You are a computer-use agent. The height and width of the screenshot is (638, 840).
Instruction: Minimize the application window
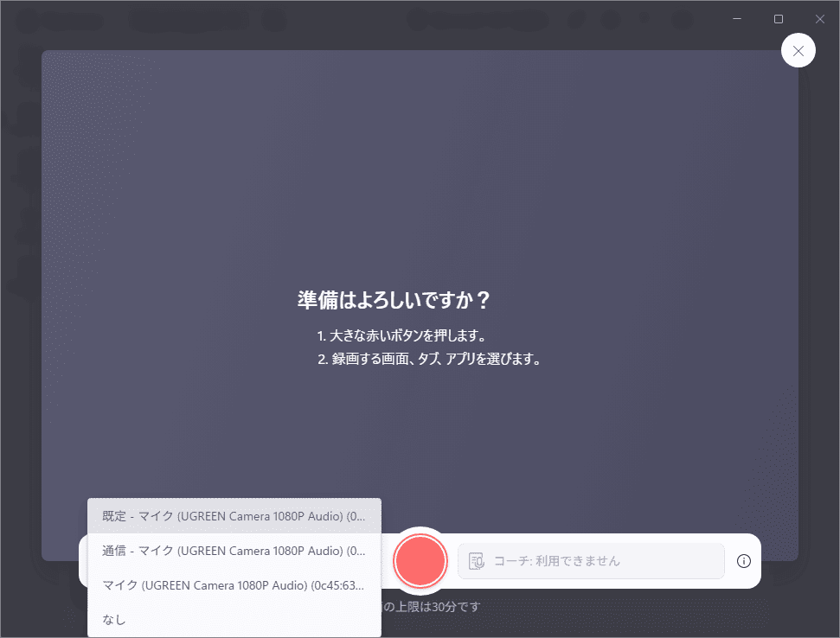pyautogui.click(x=737, y=19)
